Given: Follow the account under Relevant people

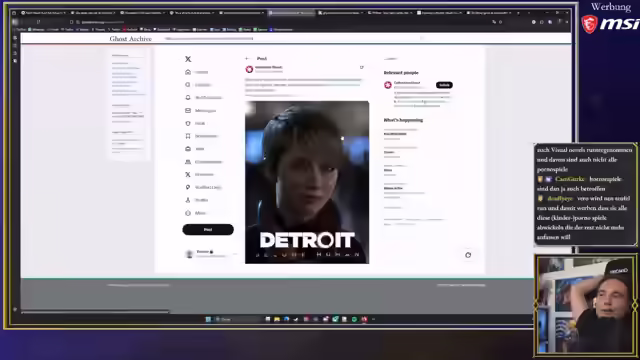Looking at the screenshot, I should coord(444,85).
